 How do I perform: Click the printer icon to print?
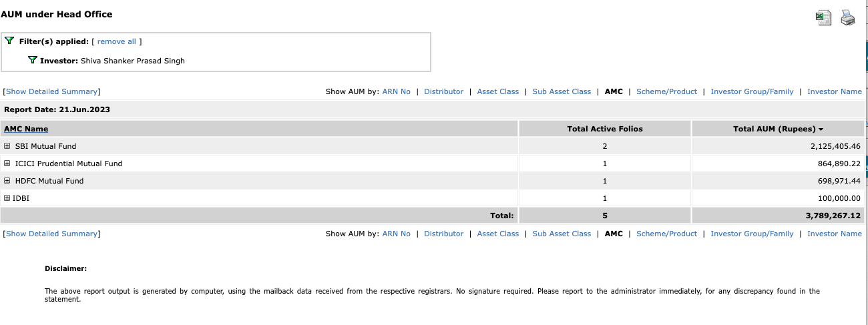[x=848, y=18]
